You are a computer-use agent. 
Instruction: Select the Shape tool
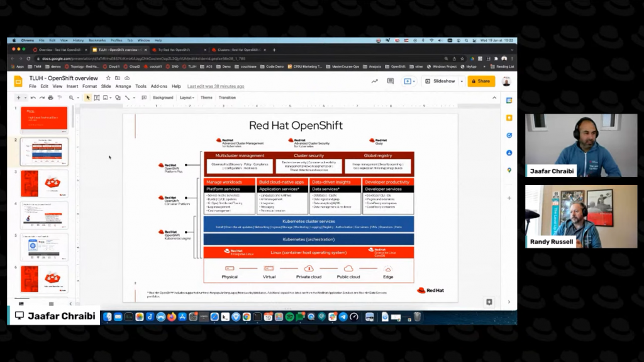pos(118,98)
